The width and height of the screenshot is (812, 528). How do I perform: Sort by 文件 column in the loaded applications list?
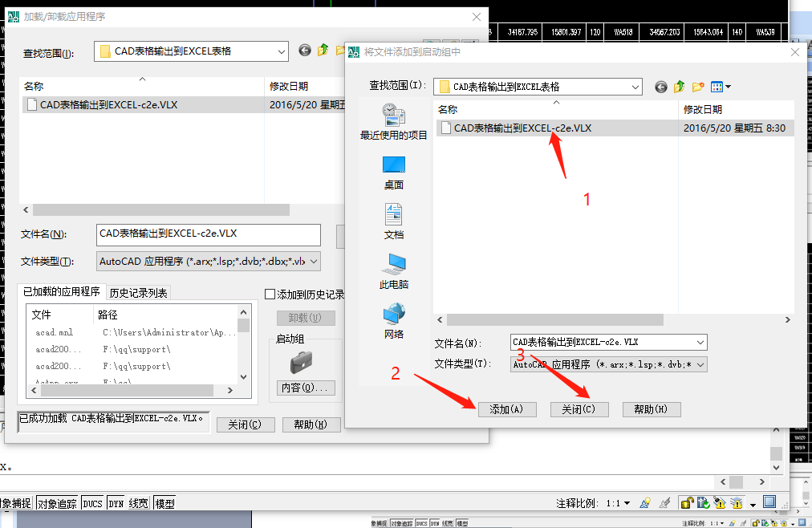[x=60, y=315]
